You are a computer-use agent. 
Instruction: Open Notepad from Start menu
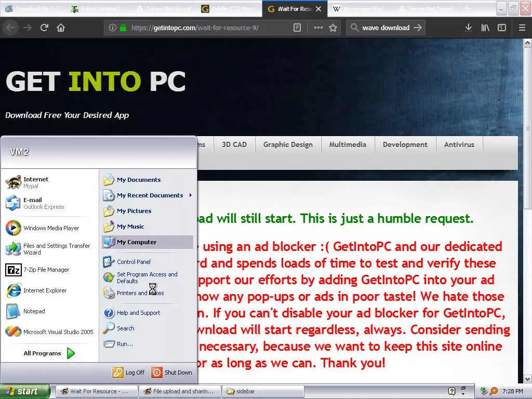click(49, 311)
